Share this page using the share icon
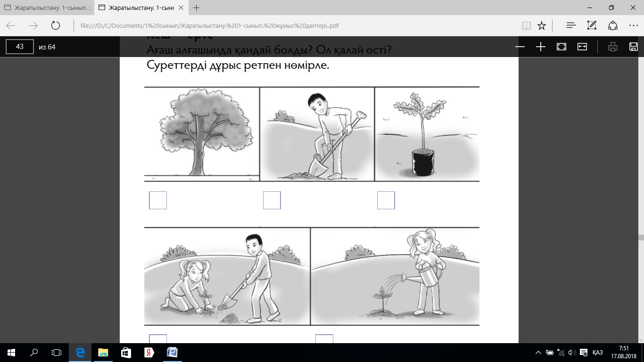 613,25
